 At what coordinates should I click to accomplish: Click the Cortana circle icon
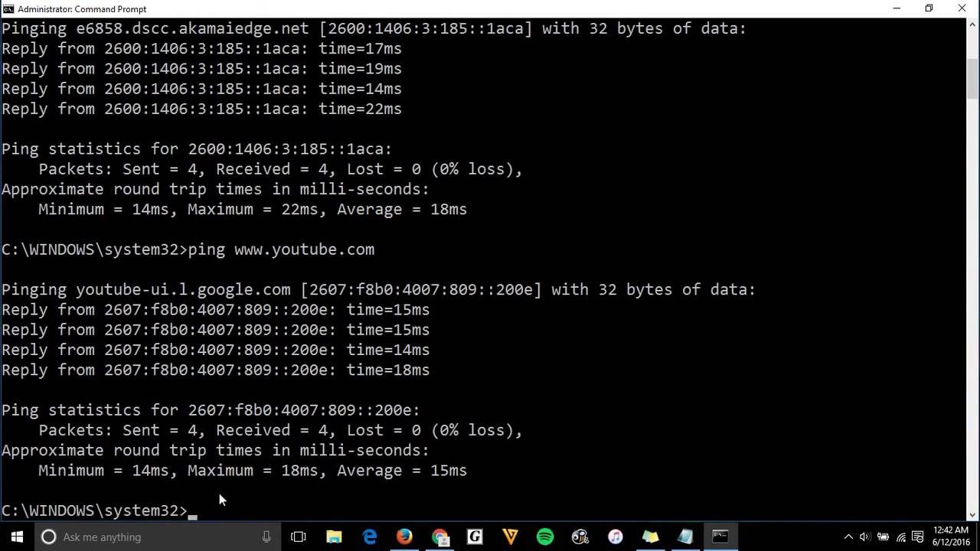[48, 536]
